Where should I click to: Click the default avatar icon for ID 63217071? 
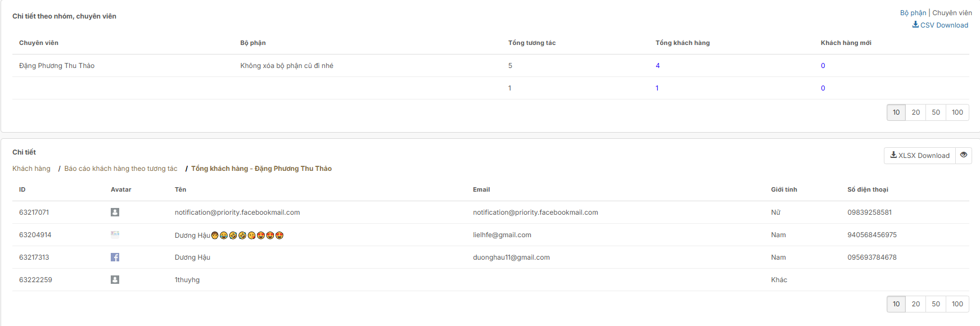115,212
